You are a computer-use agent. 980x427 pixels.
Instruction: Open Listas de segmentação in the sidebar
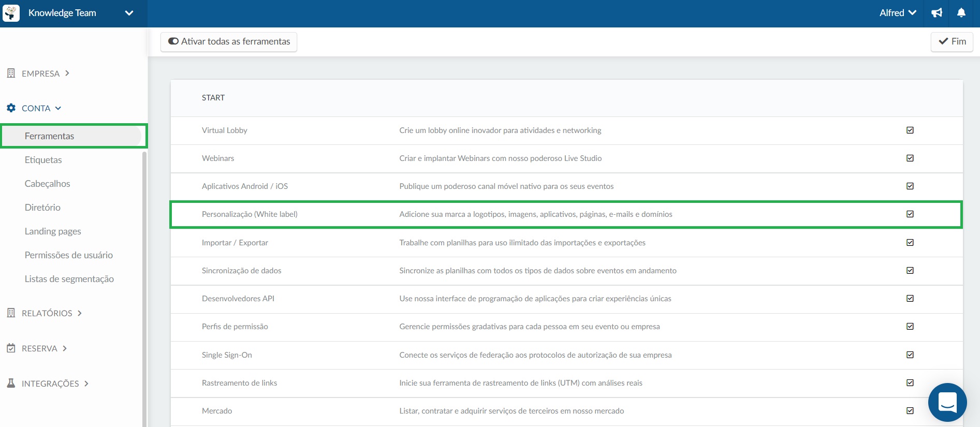coord(69,279)
